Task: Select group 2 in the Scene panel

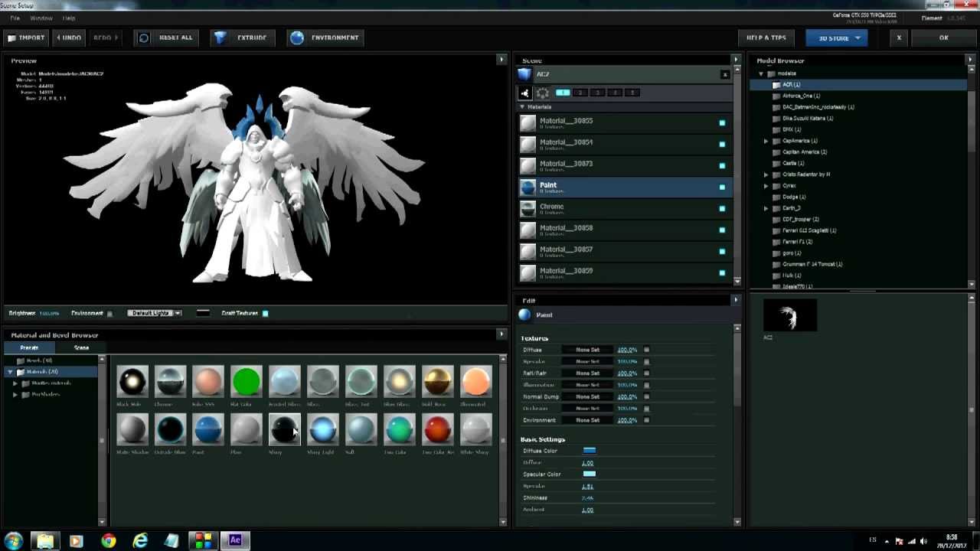Action: tap(580, 93)
